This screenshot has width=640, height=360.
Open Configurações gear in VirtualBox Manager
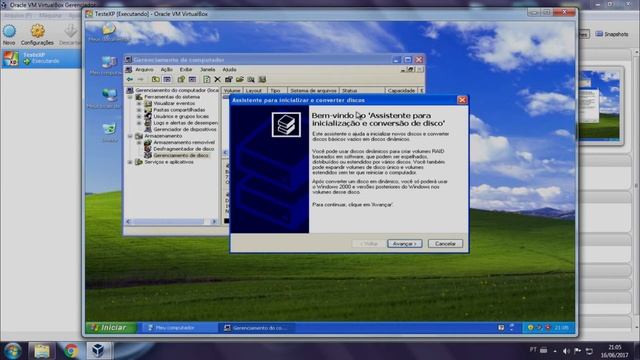tap(38, 31)
